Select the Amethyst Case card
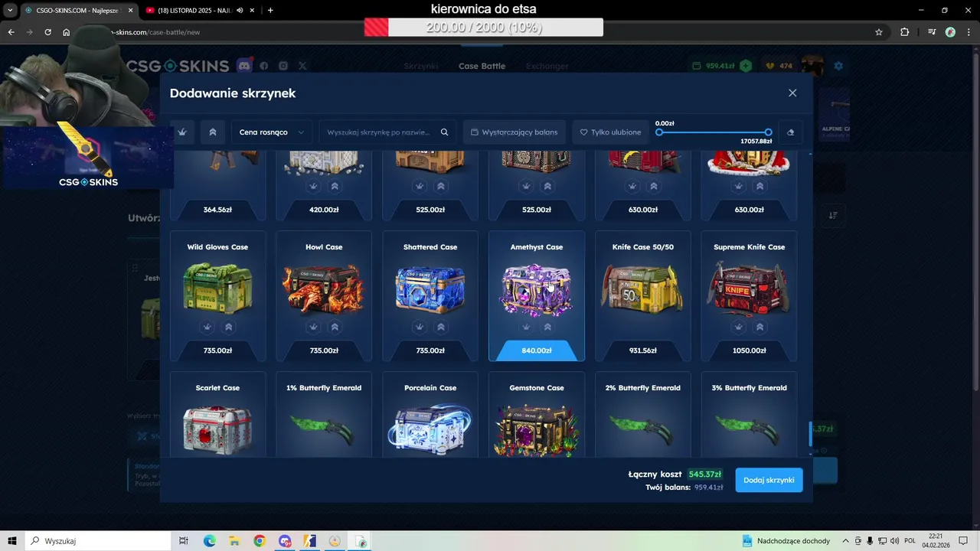This screenshot has width=980, height=551. (x=536, y=296)
